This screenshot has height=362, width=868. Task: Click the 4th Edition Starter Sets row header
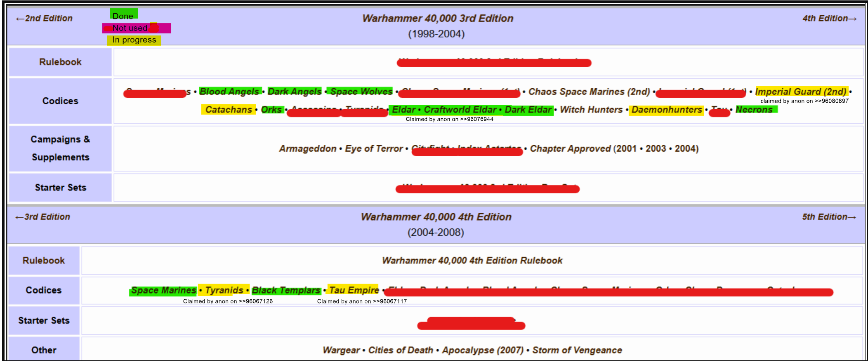44,320
